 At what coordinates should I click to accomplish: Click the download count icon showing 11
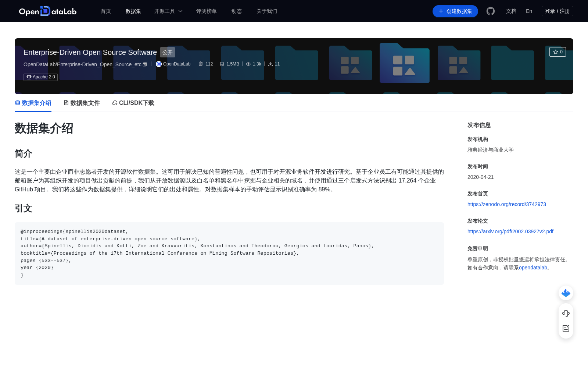point(270,64)
